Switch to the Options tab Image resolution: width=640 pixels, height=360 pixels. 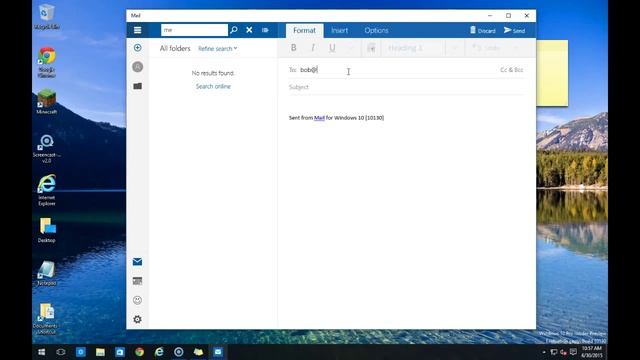[x=376, y=31]
